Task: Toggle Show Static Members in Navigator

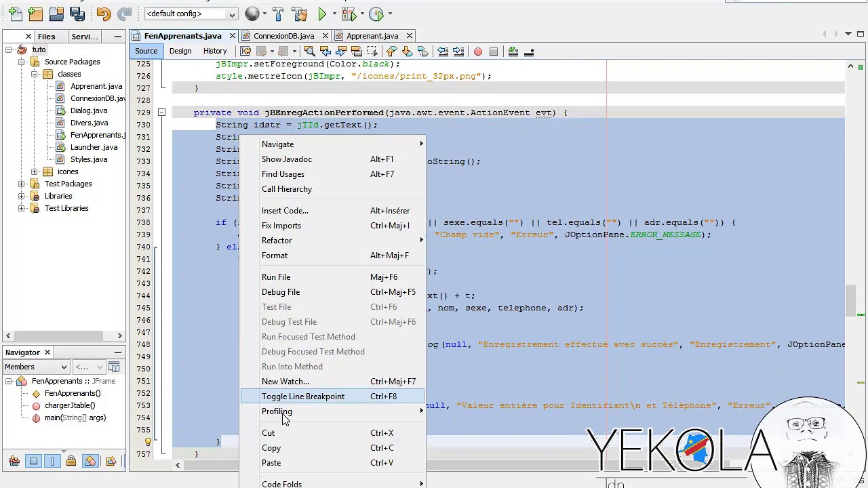Action: [x=52, y=461]
